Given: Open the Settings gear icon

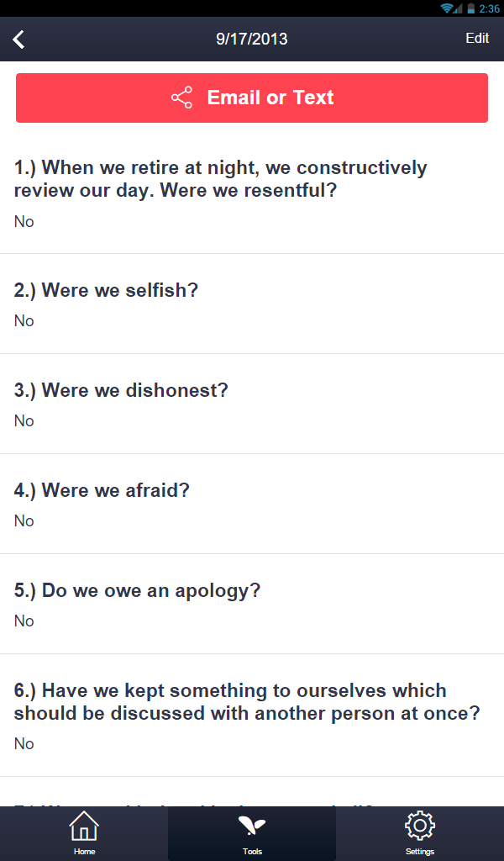Looking at the screenshot, I should click(419, 826).
